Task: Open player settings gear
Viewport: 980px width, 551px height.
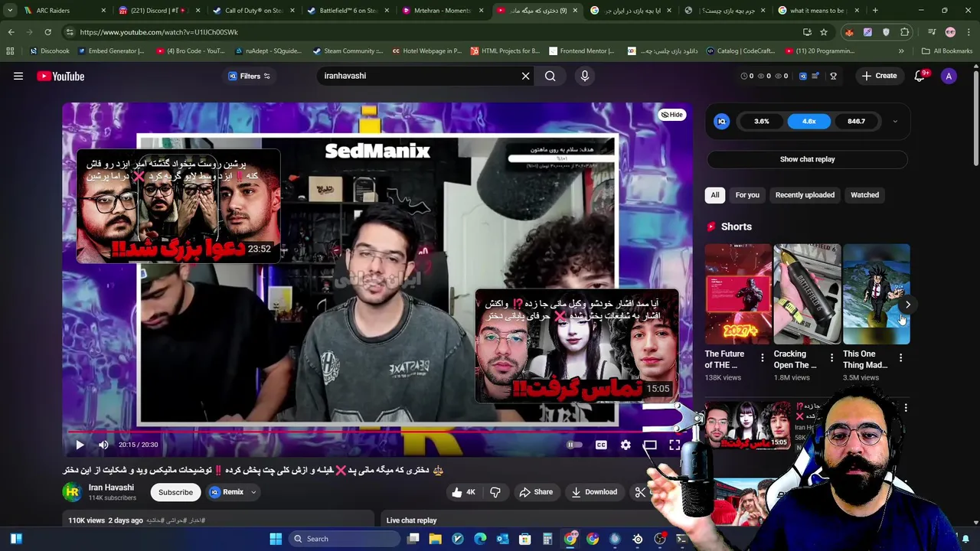Action: coord(626,445)
